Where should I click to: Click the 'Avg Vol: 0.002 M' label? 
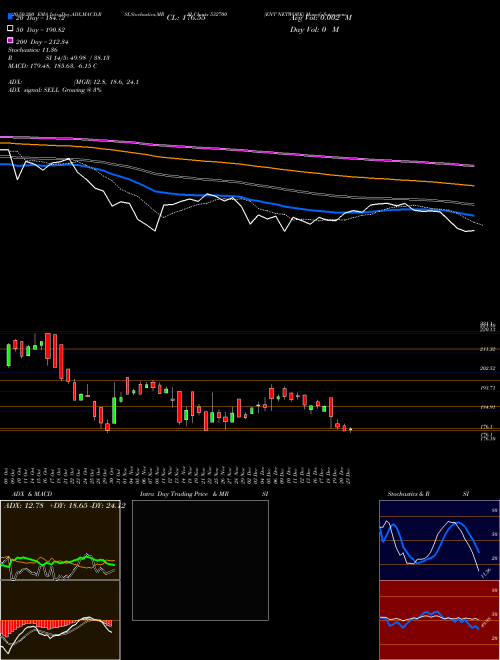pyautogui.click(x=321, y=18)
